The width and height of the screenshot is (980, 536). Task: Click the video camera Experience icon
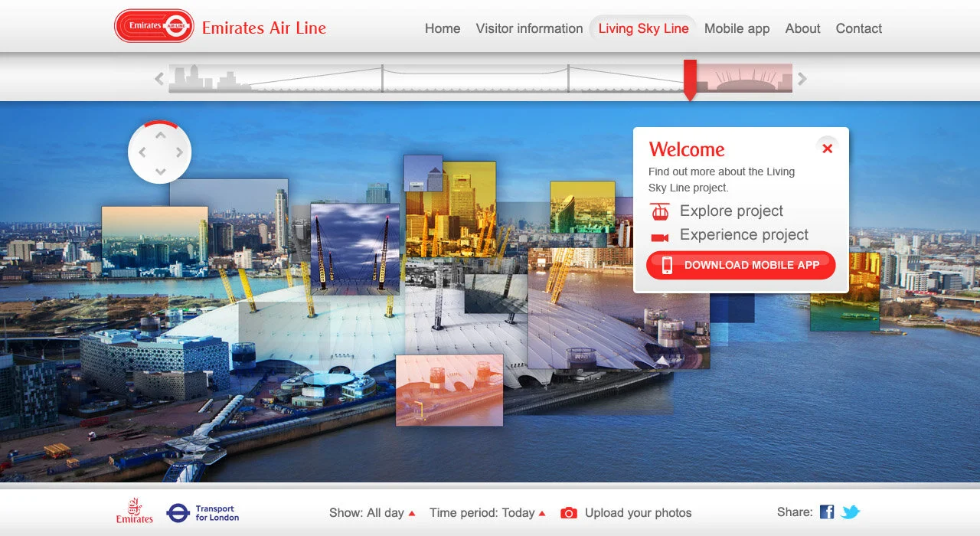point(660,237)
